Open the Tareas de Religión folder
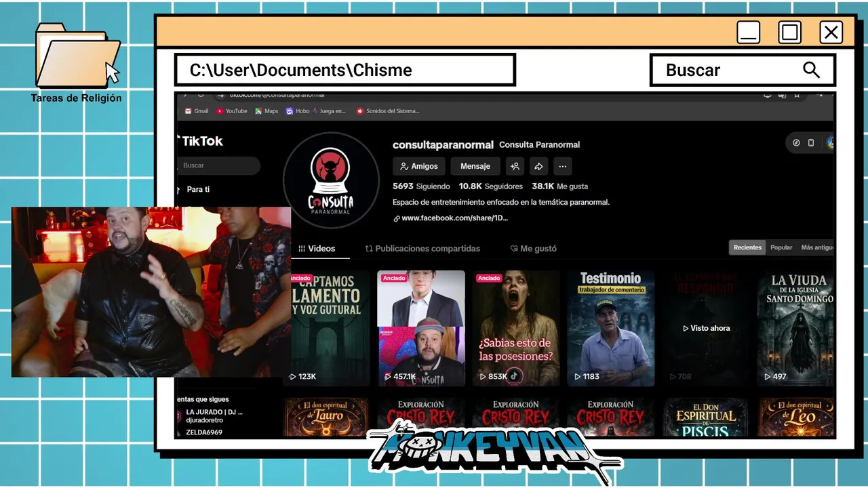The image size is (868, 488). click(77, 62)
